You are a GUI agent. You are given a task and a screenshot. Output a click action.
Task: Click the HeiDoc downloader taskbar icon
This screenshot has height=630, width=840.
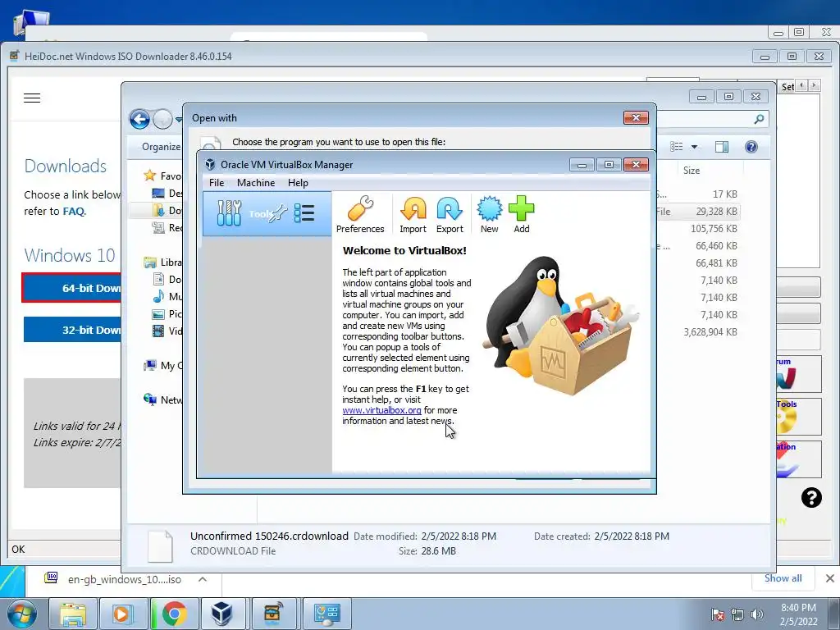(274, 614)
